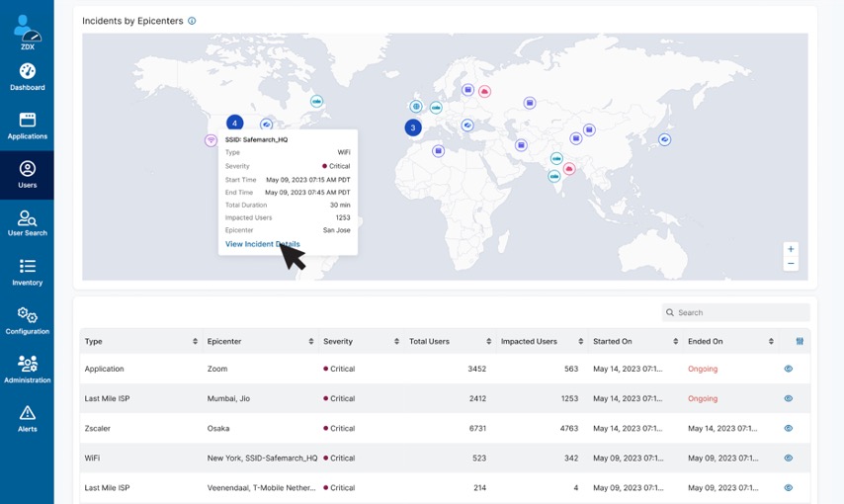844x504 pixels.
Task: View details eye icon for Mumbai, Jio incident
Action: pyautogui.click(x=788, y=398)
